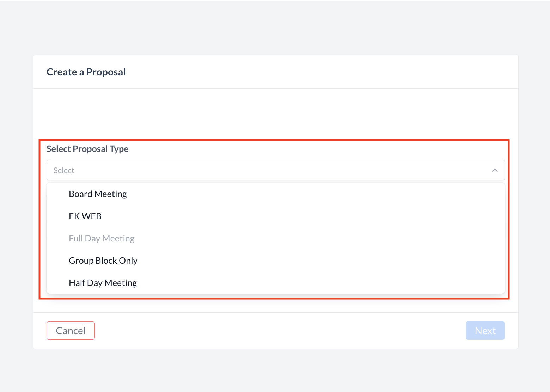Click the Select Proposal Type label

[87, 149]
